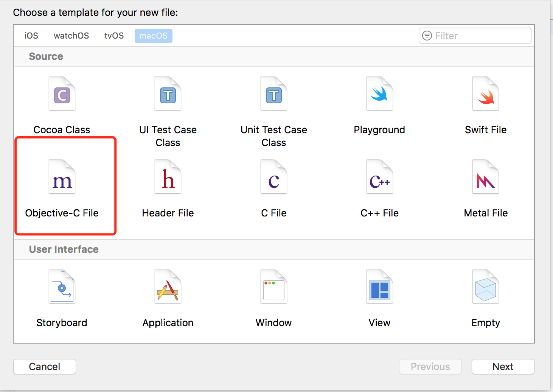Choose the C File template icon
This screenshot has width=553, height=392.
pos(274,177)
